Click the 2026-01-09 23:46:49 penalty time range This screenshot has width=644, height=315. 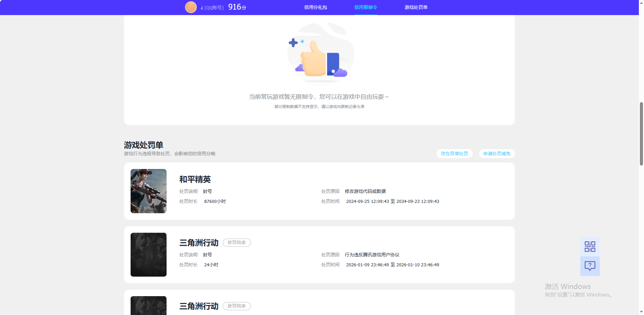[x=393, y=265]
